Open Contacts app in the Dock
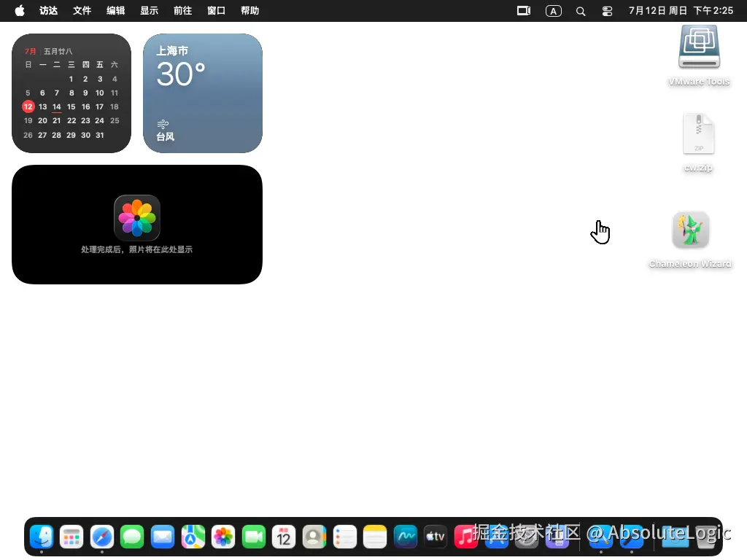Image resolution: width=747 pixels, height=560 pixels. (314, 537)
